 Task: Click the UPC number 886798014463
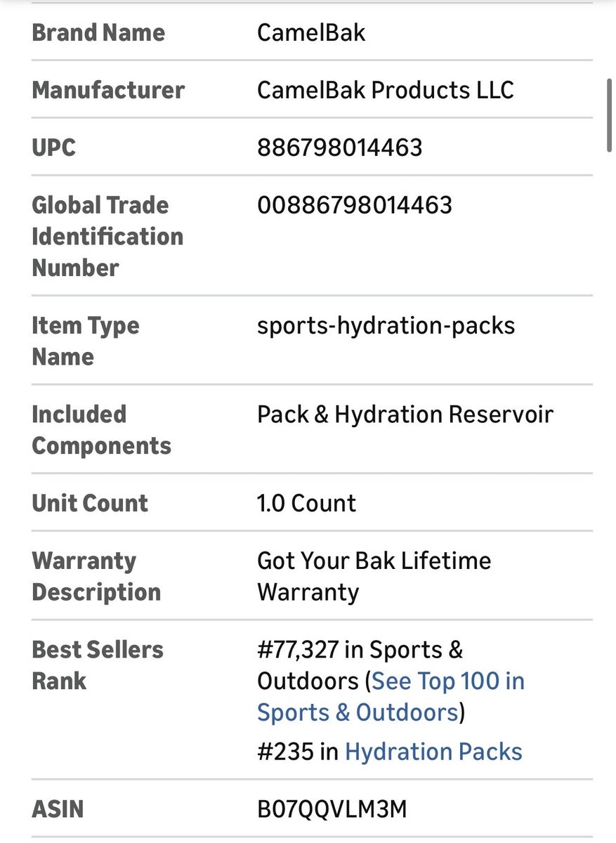point(339,148)
